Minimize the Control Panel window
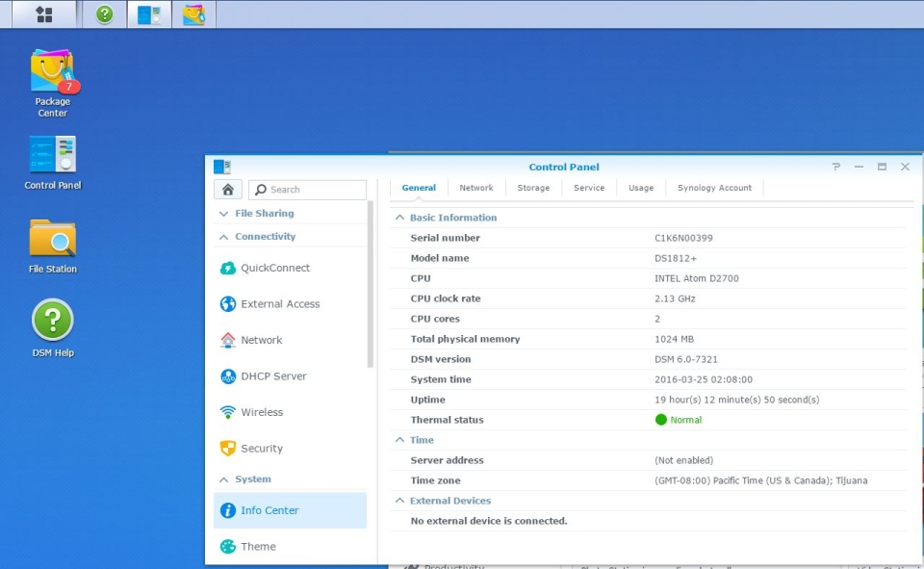The width and height of the screenshot is (924, 569). [860, 167]
